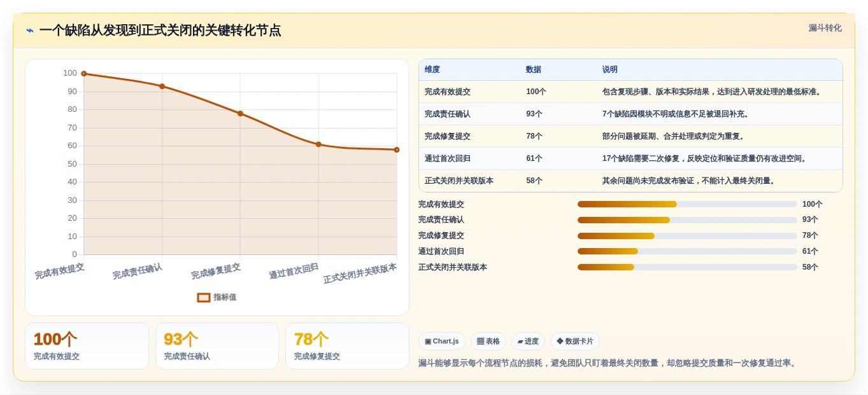Click the 通过首次回归 table row cell

click(x=448, y=158)
